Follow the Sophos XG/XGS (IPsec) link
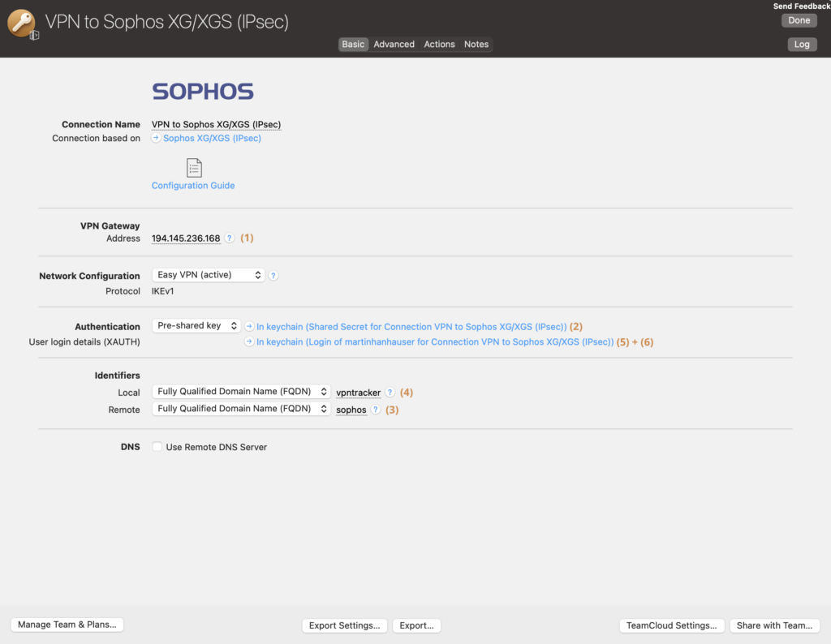The height and width of the screenshot is (644, 831). pos(212,138)
